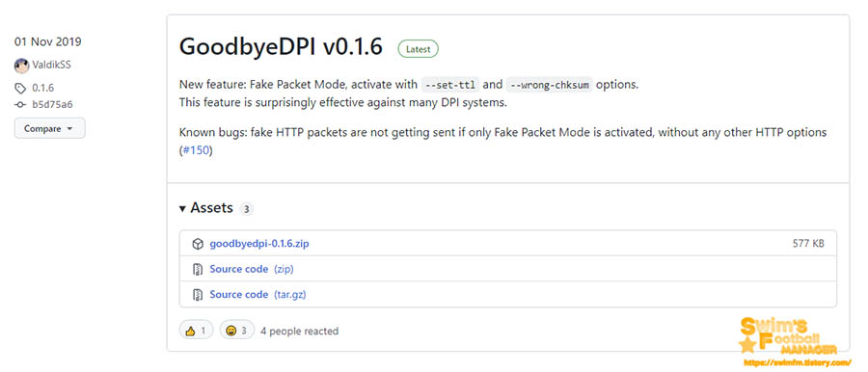
Task: Open ValdikSS author avatar
Action: coord(21,66)
